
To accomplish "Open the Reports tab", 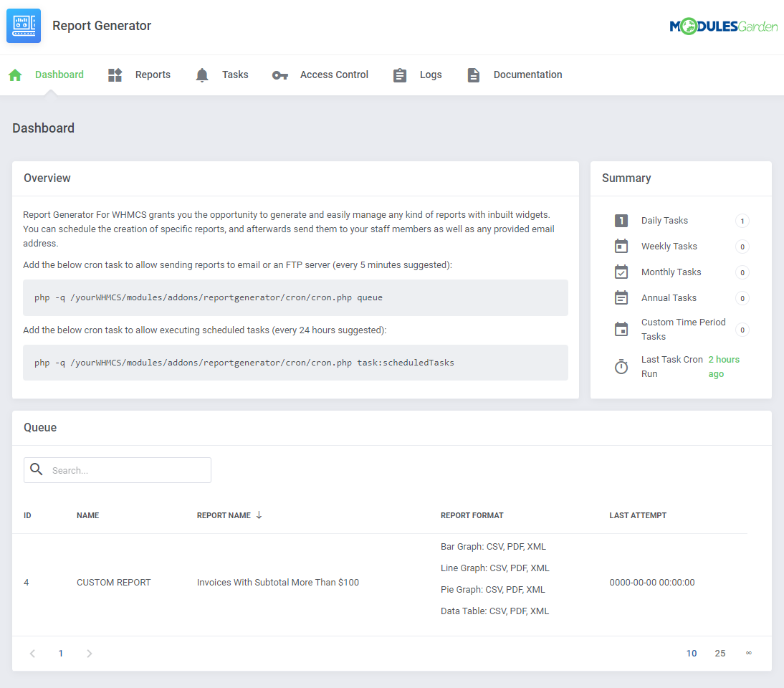I will point(153,75).
